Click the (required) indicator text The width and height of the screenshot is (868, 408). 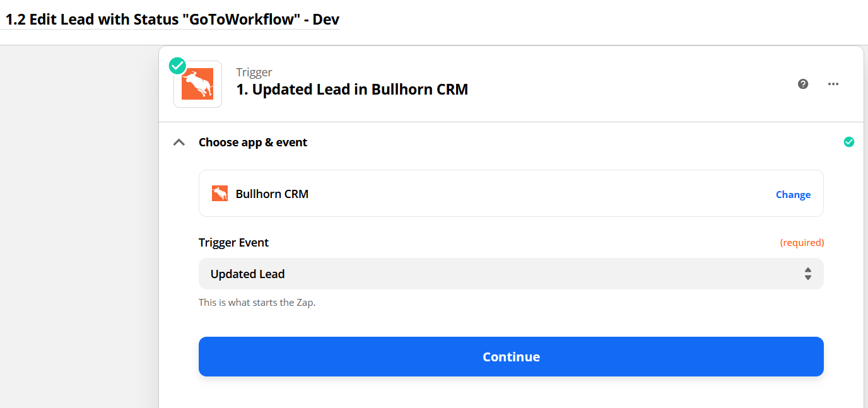802,243
